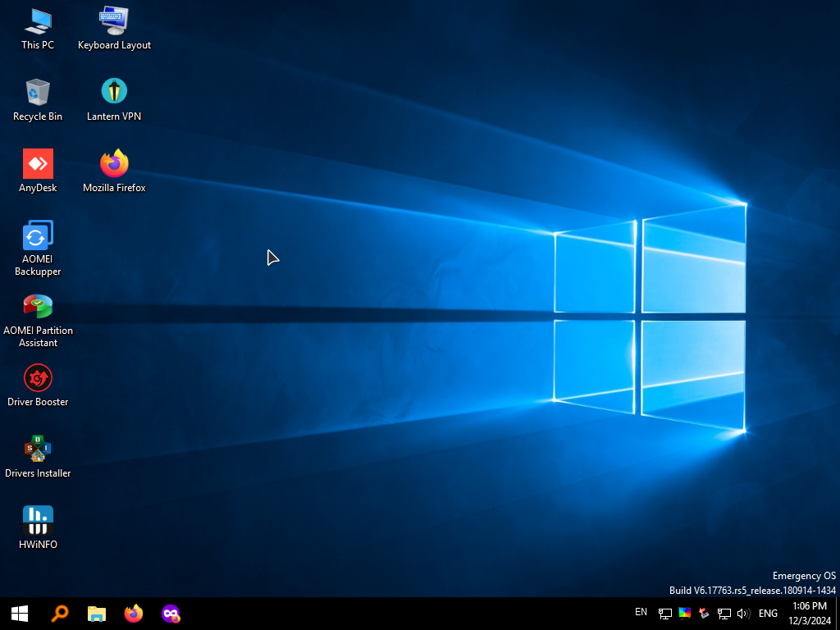Open Driver Booster
Viewport: 840px width, 630px height.
[38, 378]
